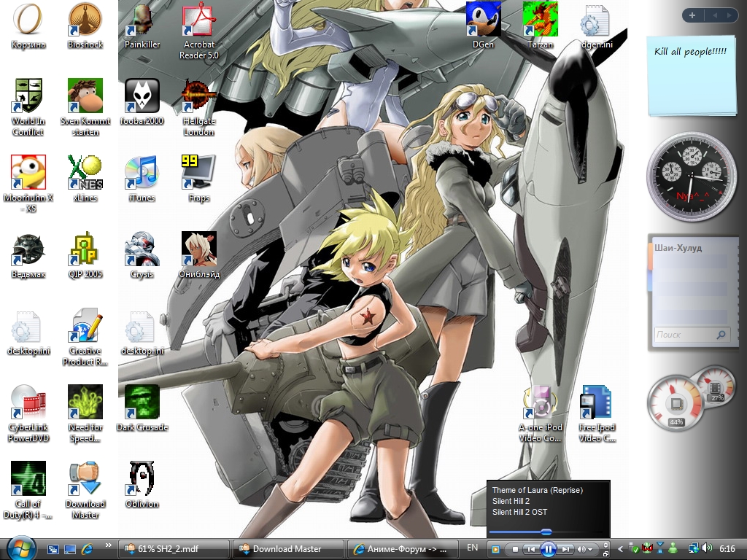Open QIP 2005 messenger

coord(85,255)
